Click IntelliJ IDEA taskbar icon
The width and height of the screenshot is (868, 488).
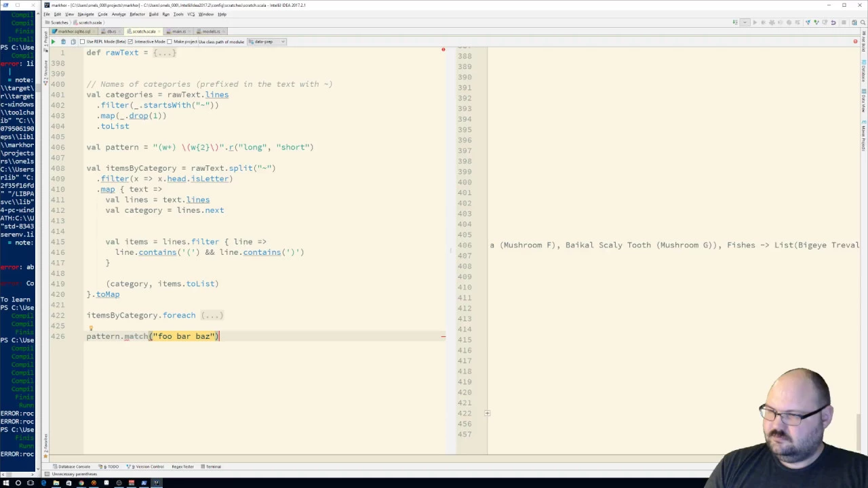(157, 483)
